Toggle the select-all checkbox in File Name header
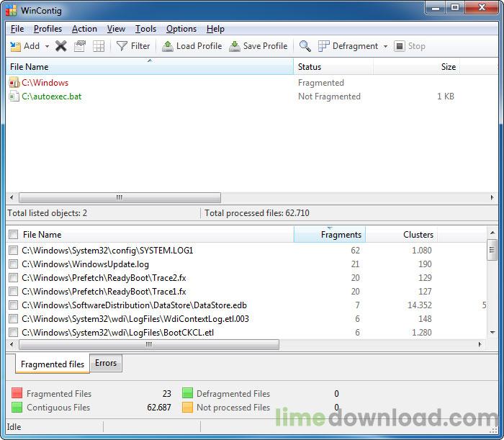Image resolution: width=504 pixels, height=440 pixels. pyautogui.click(x=13, y=234)
